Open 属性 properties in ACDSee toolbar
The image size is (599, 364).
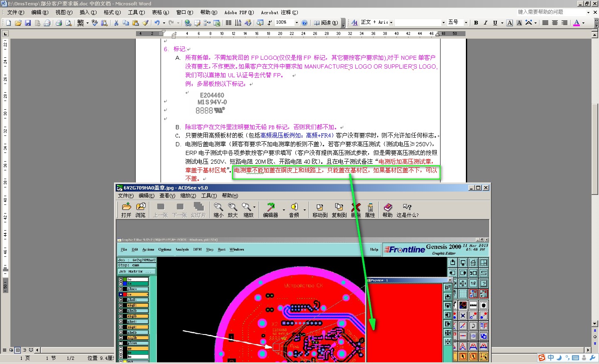coord(370,210)
